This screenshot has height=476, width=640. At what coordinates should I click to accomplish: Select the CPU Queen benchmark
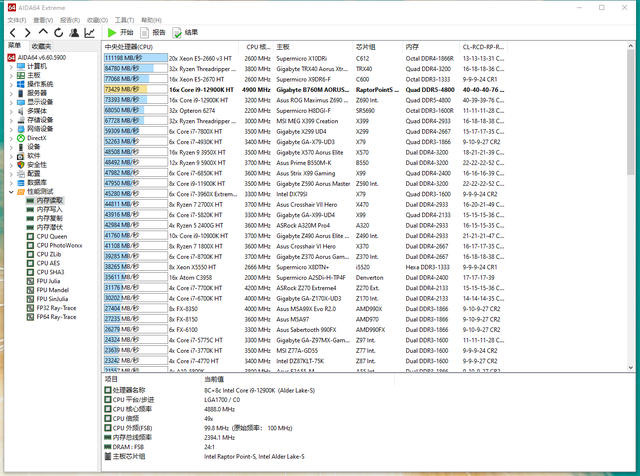pyautogui.click(x=52, y=236)
